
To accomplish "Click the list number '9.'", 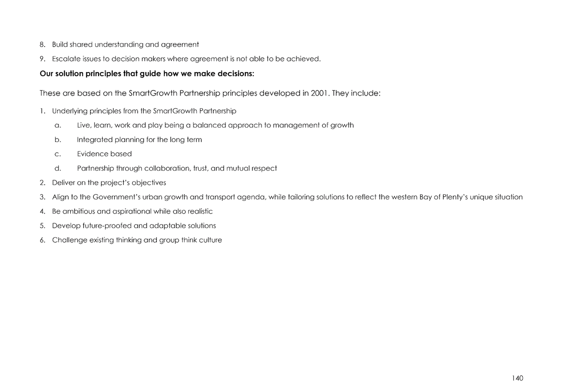I will click(43, 59).
